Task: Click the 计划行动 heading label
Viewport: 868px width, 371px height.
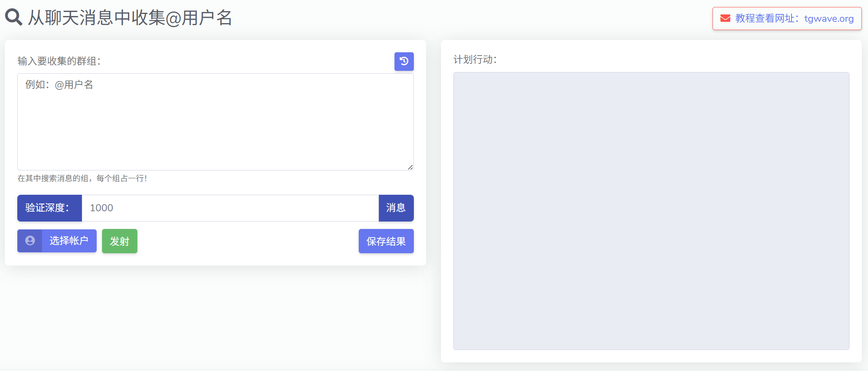Action: pos(475,60)
